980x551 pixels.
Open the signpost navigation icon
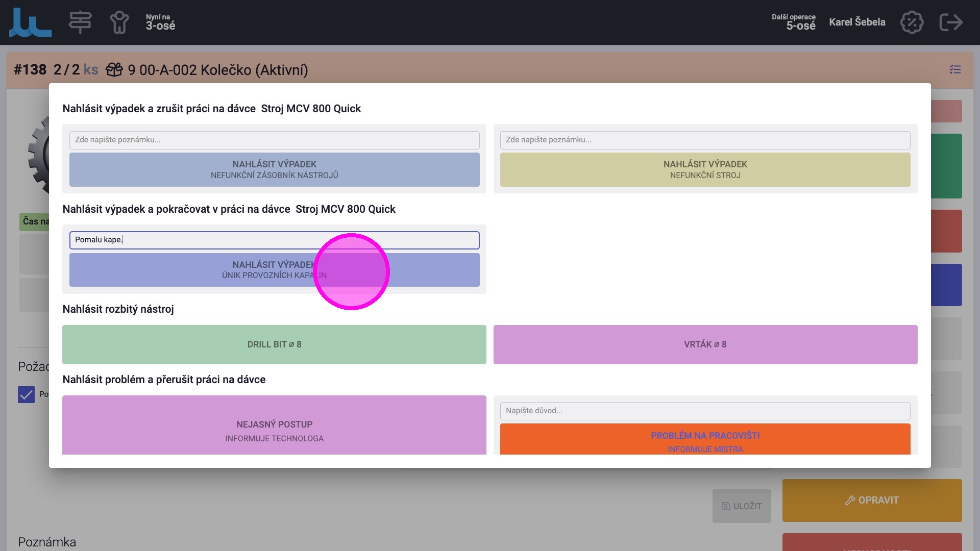(x=80, y=22)
